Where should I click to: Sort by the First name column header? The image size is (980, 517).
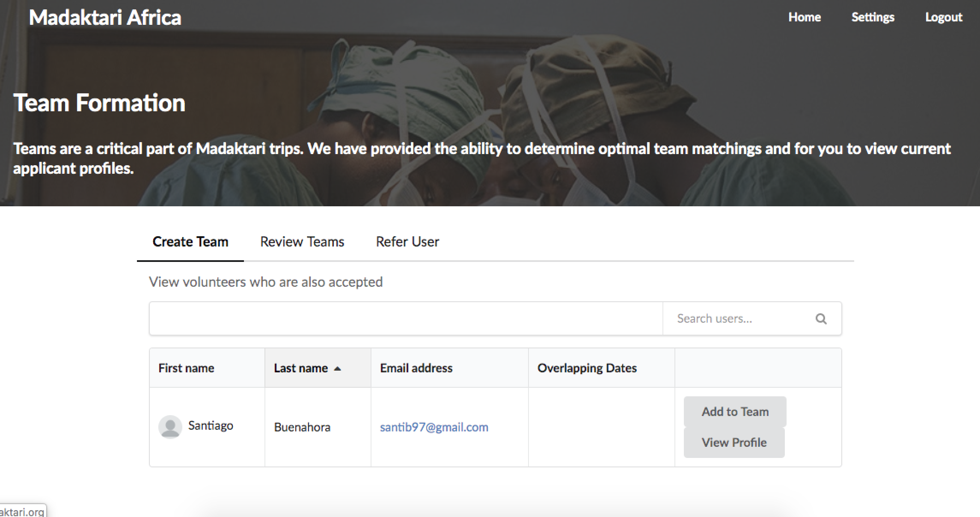[x=187, y=368]
